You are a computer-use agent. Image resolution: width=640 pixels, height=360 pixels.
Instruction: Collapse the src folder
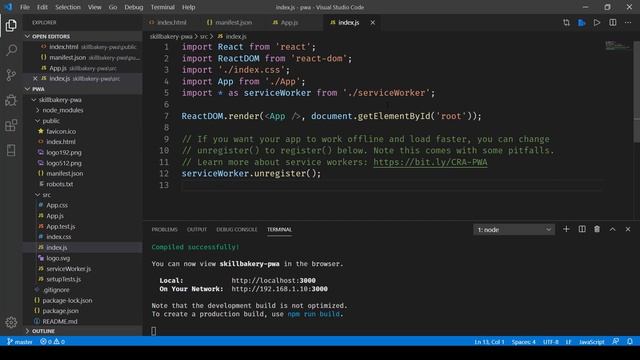[83, 195]
